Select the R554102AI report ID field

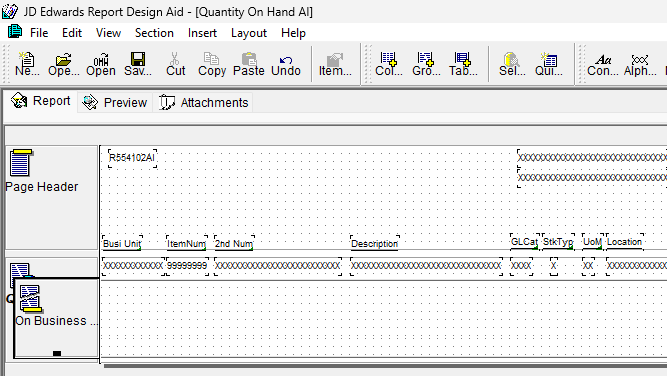coord(132,158)
